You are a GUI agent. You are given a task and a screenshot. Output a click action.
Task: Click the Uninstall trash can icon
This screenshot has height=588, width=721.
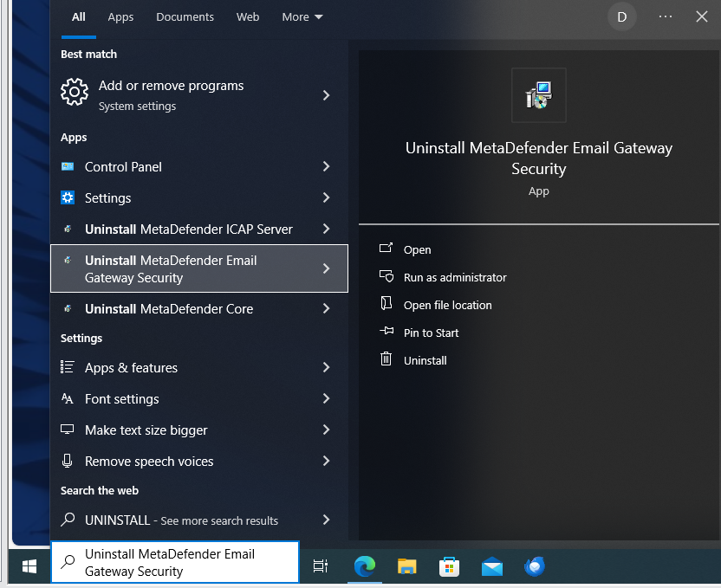pyautogui.click(x=386, y=359)
